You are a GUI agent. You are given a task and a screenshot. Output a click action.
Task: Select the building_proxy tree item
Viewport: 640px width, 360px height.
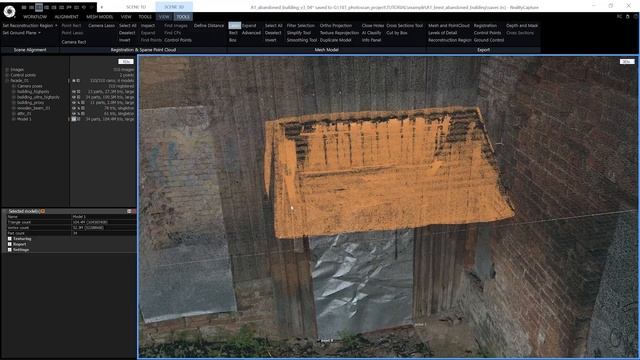[x=31, y=103]
